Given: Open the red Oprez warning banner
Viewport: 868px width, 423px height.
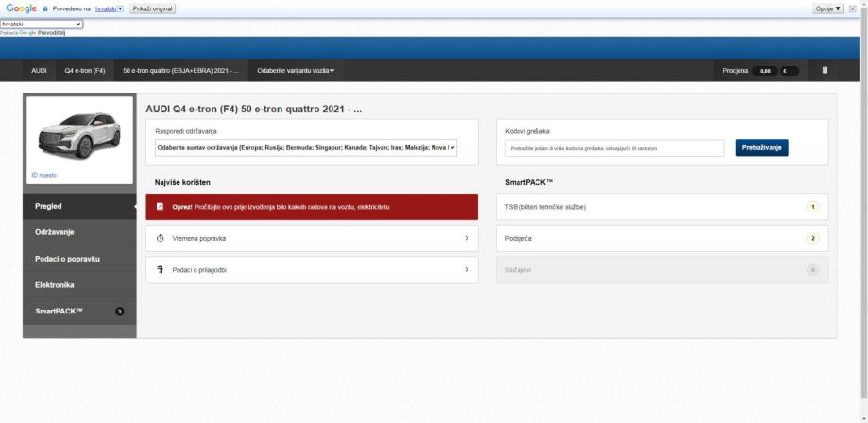Looking at the screenshot, I should pyautogui.click(x=312, y=207).
